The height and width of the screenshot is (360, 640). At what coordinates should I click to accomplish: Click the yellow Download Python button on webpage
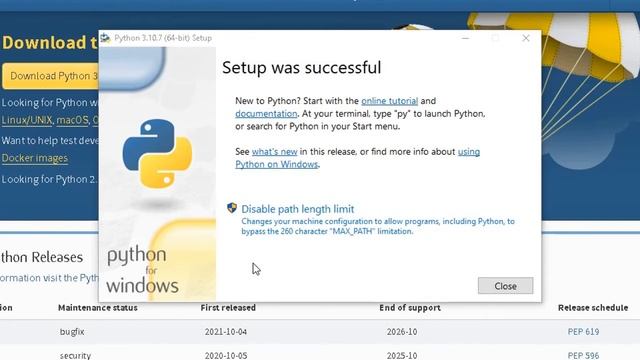click(50, 76)
